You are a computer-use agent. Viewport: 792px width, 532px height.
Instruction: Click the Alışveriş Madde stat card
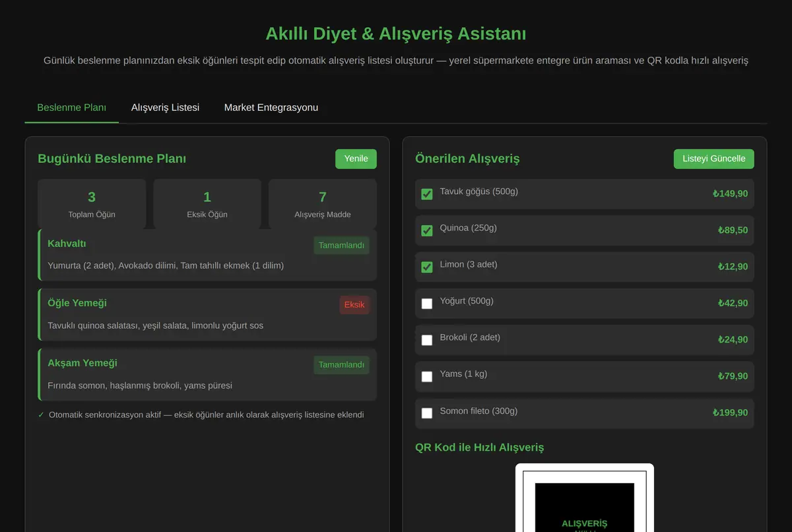pos(323,204)
